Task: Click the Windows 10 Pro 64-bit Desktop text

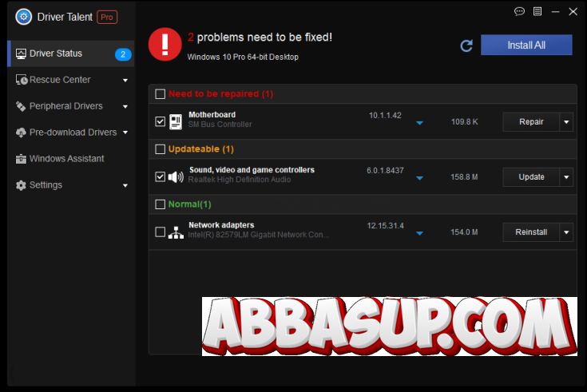Action: click(243, 57)
